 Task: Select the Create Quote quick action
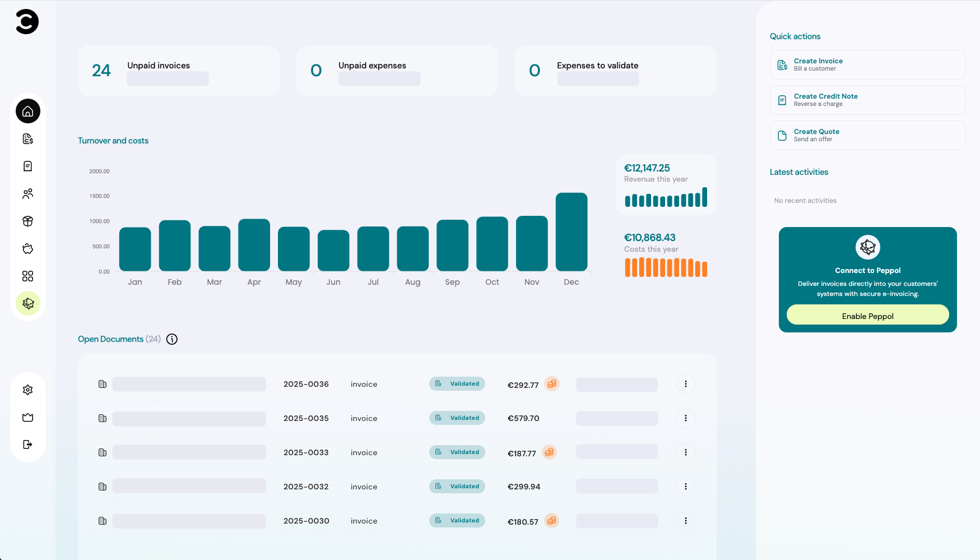[867, 135]
